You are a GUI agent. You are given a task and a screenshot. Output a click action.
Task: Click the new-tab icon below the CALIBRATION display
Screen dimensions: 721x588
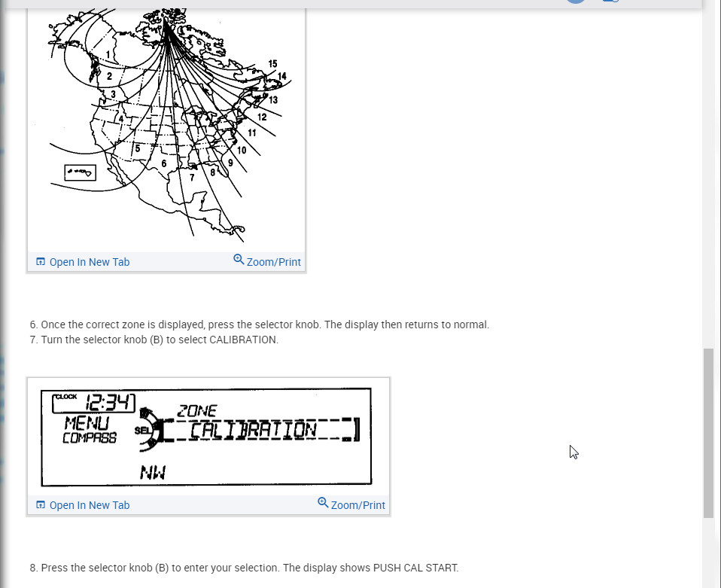coord(41,504)
